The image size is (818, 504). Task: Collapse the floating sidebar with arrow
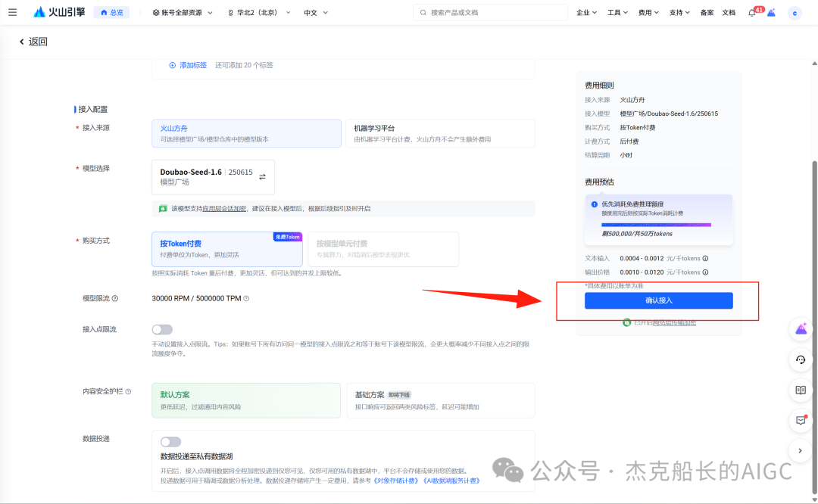(801, 450)
